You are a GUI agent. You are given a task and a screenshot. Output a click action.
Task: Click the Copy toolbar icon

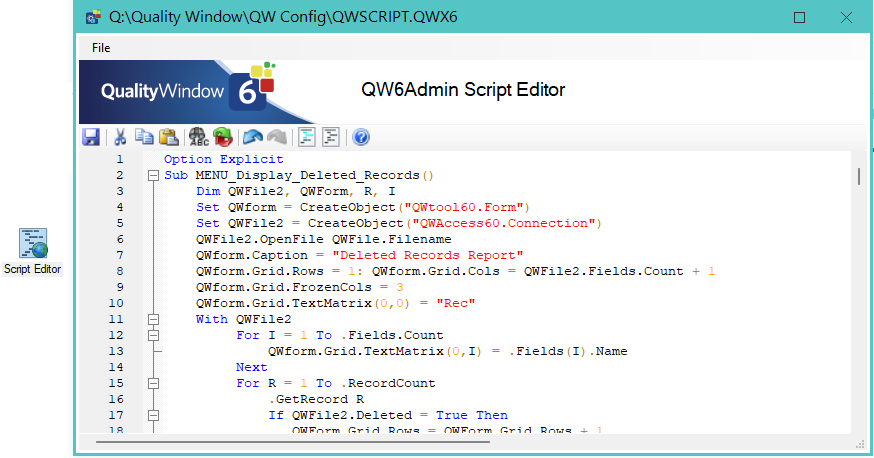(144, 137)
